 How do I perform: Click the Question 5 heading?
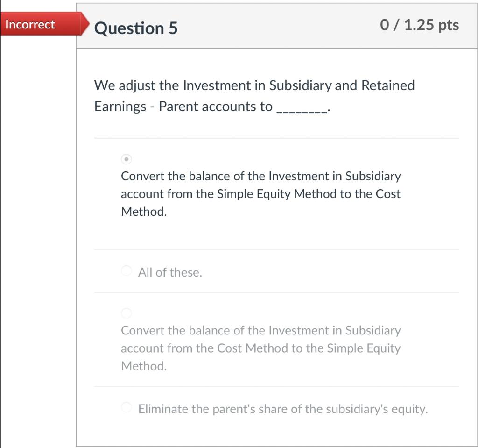tap(135, 28)
